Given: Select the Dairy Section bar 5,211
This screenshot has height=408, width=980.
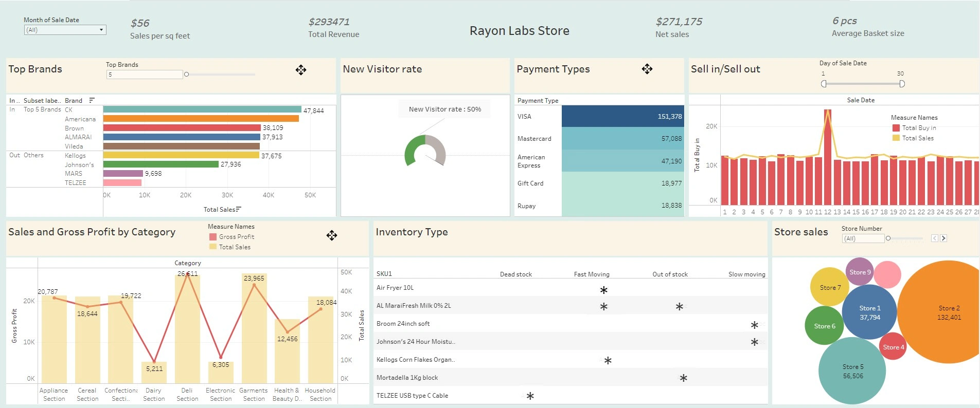Looking at the screenshot, I should click(x=154, y=372).
